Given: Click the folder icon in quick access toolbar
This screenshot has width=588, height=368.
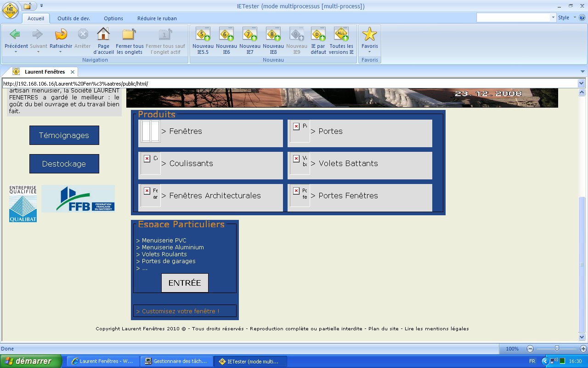Looking at the screenshot, I should 28,6.
